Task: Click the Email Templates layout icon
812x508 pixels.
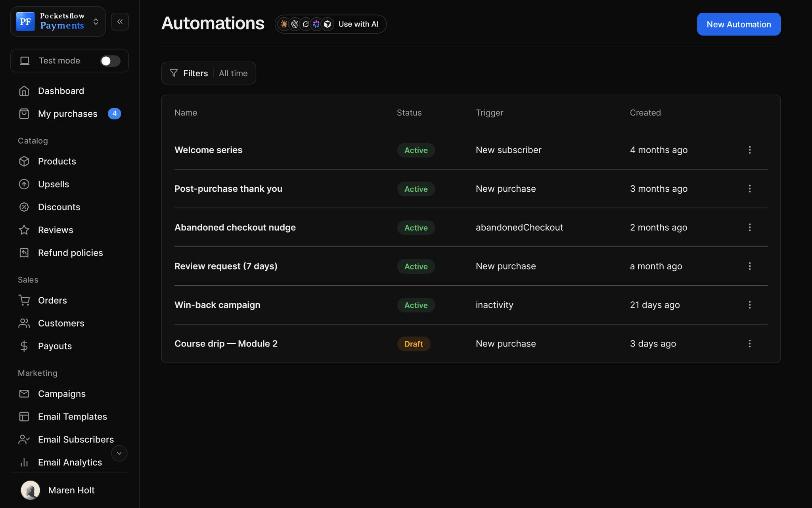Action: (x=24, y=417)
